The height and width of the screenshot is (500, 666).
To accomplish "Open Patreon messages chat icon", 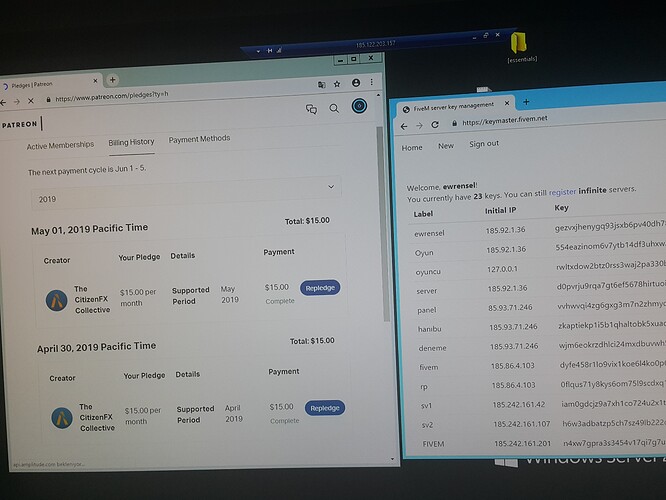I will pyautogui.click(x=311, y=110).
